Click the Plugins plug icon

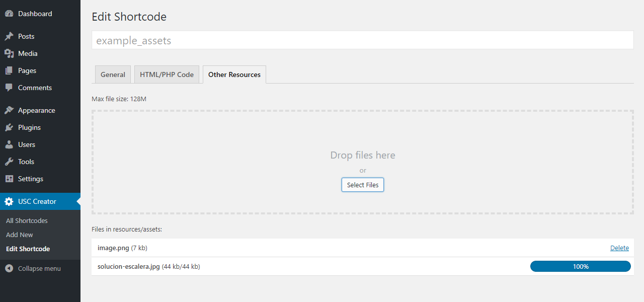[9, 127]
